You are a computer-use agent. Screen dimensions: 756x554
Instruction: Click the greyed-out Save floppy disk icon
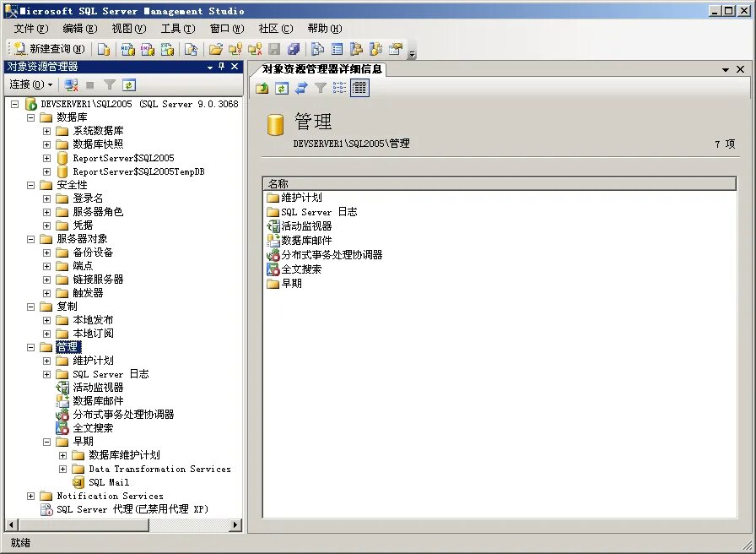click(x=274, y=49)
